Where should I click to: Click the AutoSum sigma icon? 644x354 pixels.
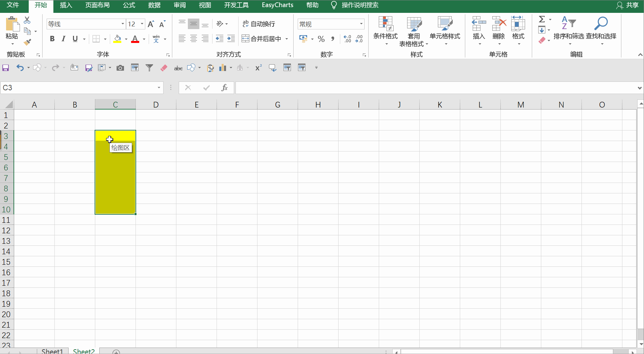[x=542, y=19]
